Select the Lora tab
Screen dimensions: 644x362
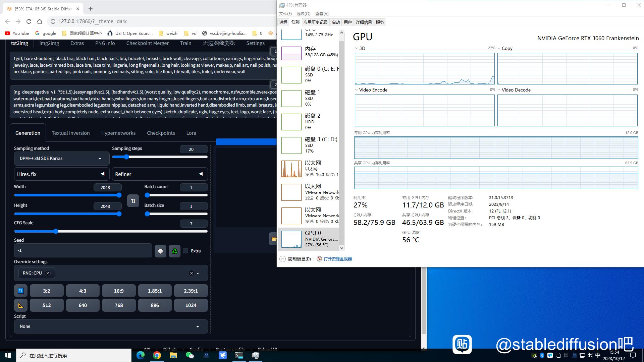point(191,133)
